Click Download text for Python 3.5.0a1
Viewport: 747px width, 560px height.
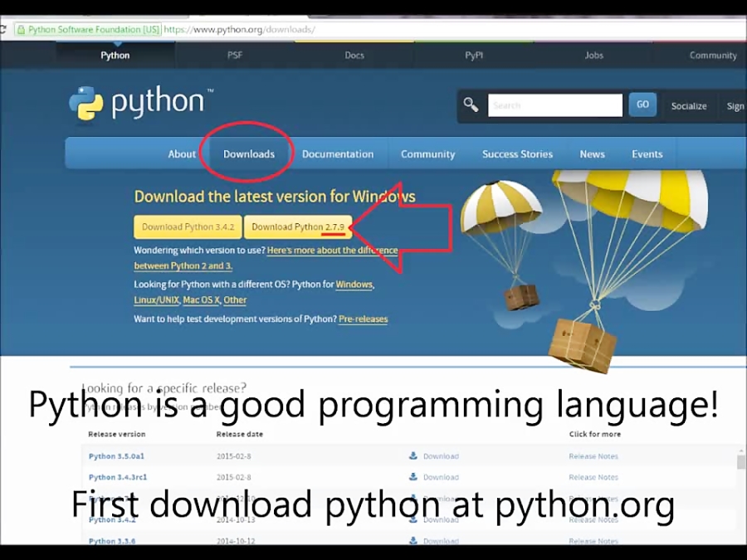[x=442, y=456]
